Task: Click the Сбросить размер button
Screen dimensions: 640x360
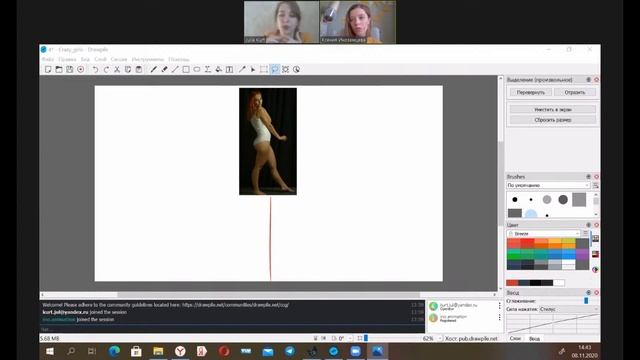Action: (553, 120)
